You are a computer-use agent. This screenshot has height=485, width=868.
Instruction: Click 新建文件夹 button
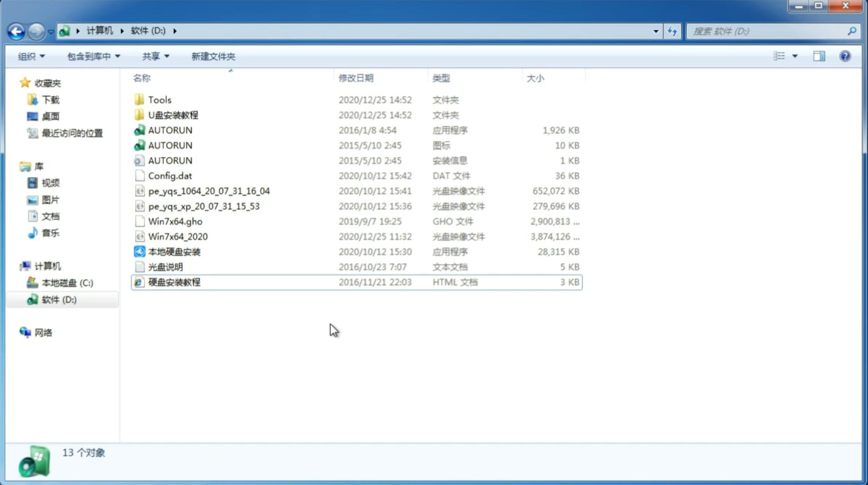tap(213, 56)
